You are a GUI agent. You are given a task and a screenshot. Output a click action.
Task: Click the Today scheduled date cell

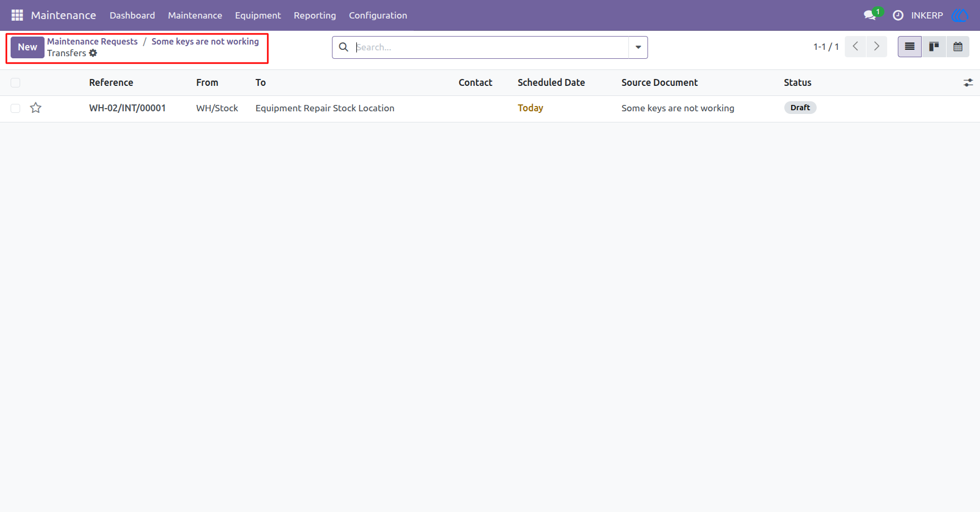click(x=530, y=108)
